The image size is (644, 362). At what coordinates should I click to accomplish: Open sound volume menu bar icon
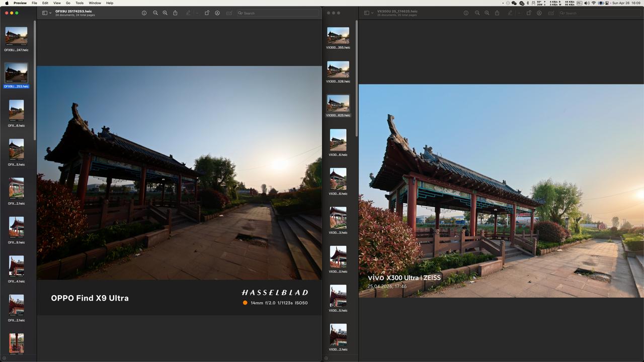587,3
